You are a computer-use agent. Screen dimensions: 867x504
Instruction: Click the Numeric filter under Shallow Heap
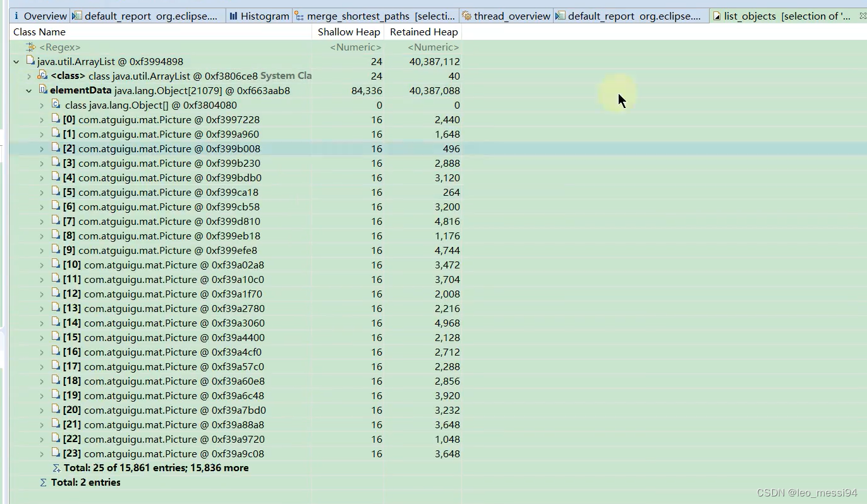coord(356,47)
